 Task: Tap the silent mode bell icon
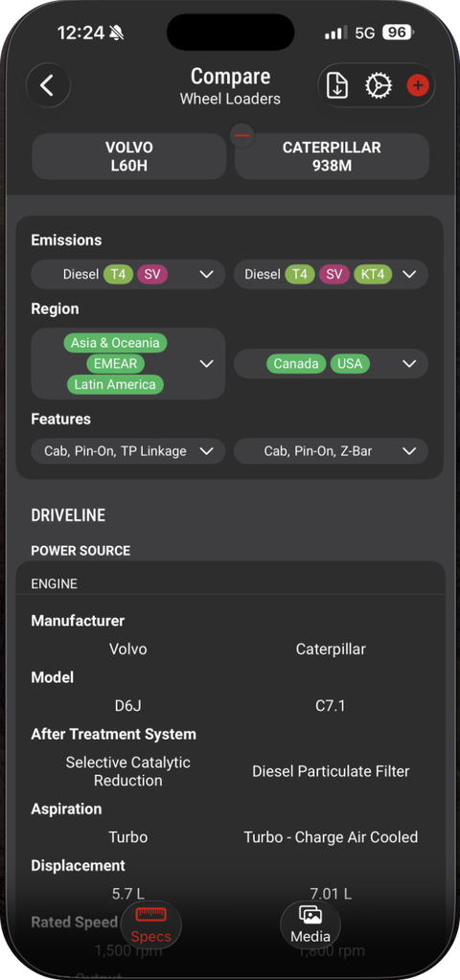116,33
